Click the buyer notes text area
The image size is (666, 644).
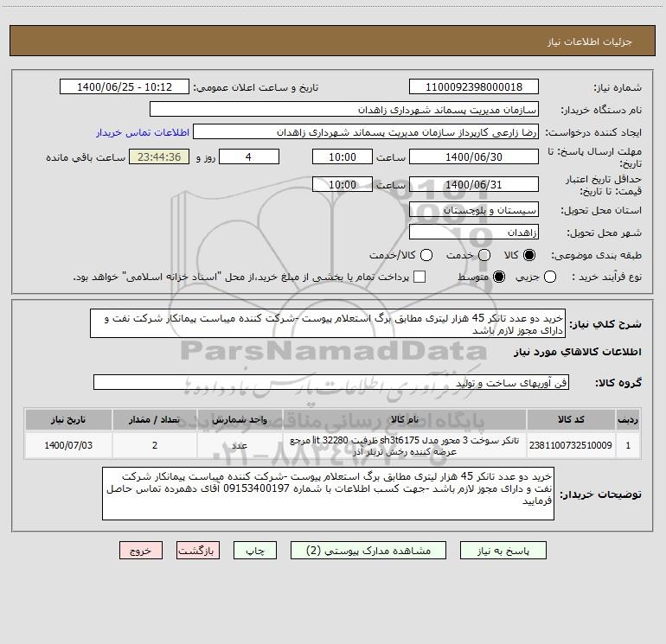[x=329, y=494]
